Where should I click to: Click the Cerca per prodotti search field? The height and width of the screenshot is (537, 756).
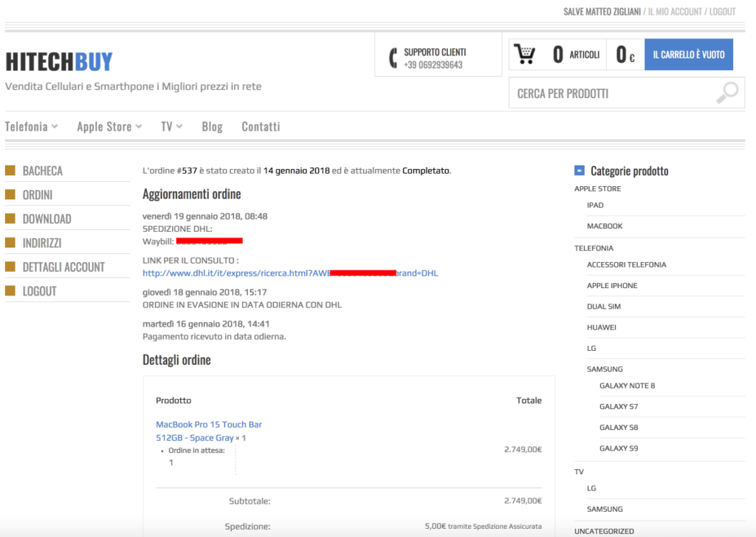tap(626, 93)
